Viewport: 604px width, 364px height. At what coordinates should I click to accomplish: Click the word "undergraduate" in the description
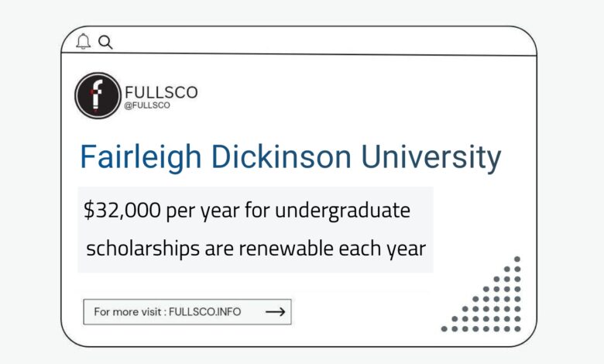[x=342, y=211]
